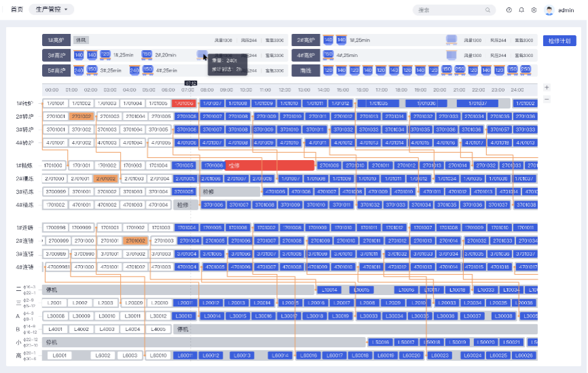Select the 4#高炉 label
Screen dimensions: 588x373
[x=306, y=55]
